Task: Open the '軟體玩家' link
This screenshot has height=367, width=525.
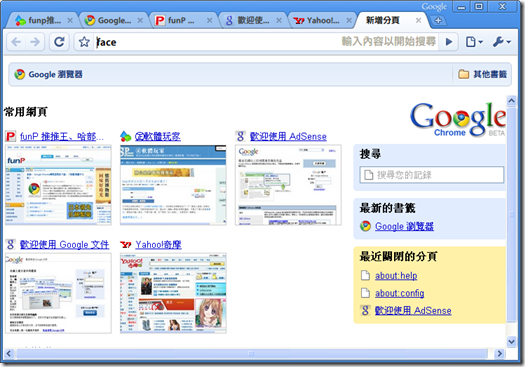Action: 157,136
